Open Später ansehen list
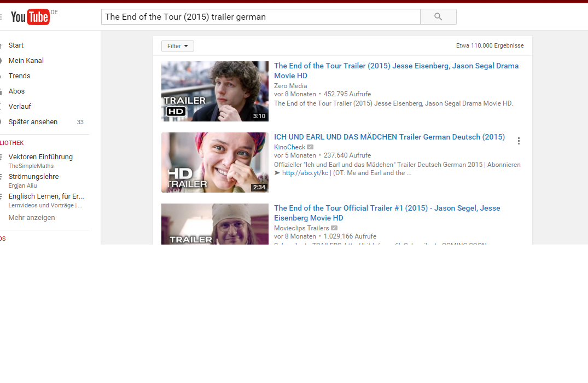The image size is (588, 383). click(x=33, y=122)
